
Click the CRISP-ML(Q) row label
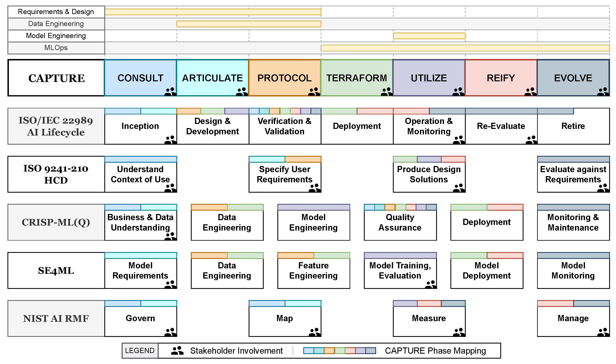(56, 222)
